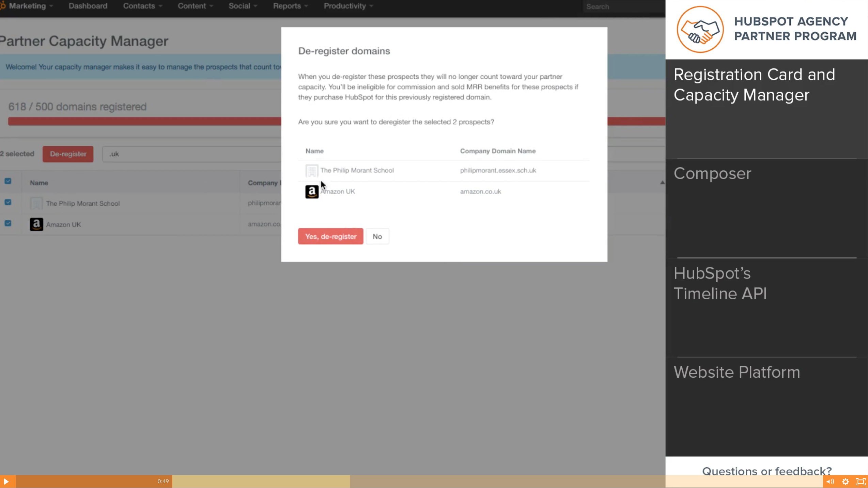Click Amazon UK name in the dialog

click(337, 191)
